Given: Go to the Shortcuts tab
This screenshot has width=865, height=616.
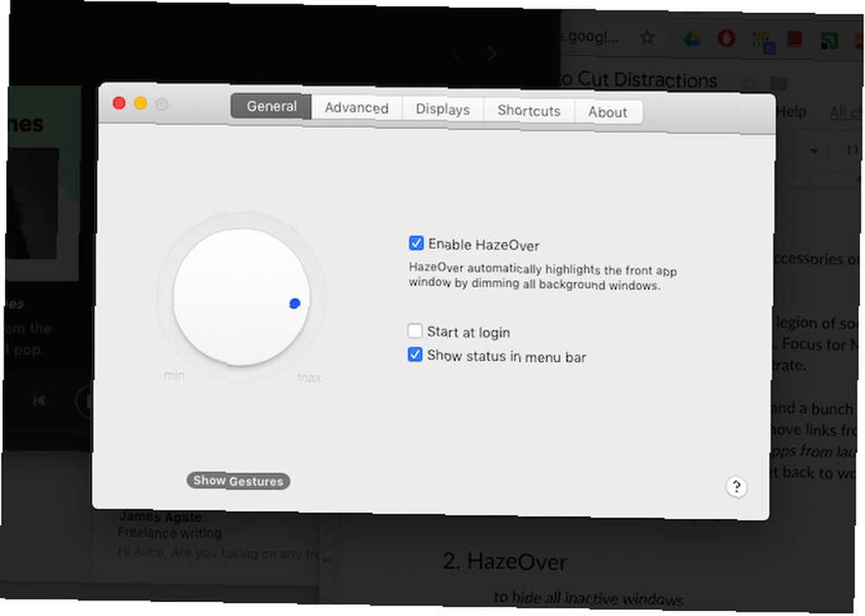Looking at the screenshot, I should tap(529, 111).
